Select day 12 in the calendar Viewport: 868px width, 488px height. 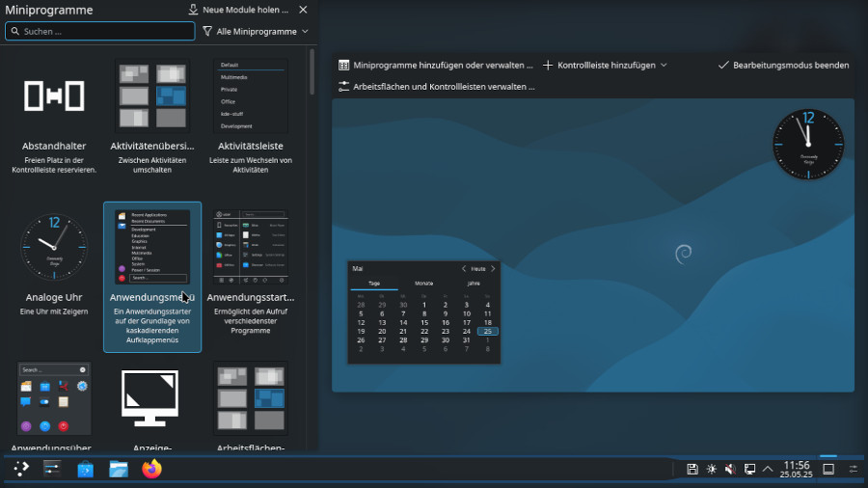tap(361, 322)
